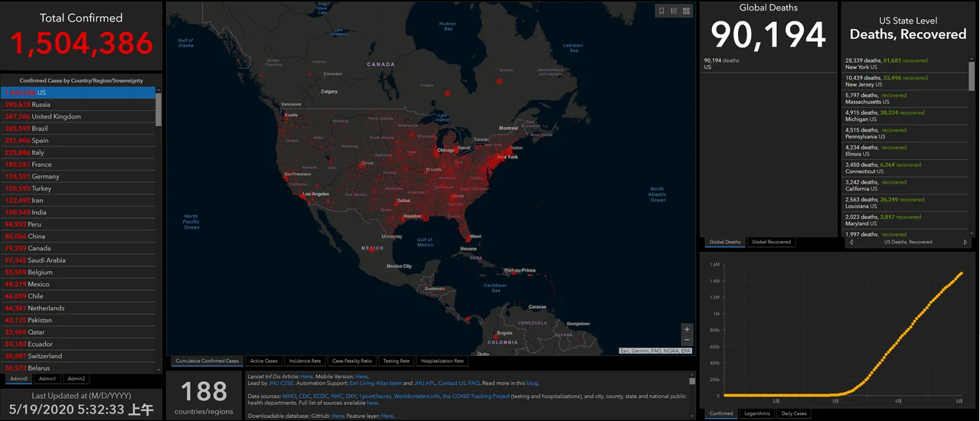Select the Confirmed chart view

(x=721, y=413)
